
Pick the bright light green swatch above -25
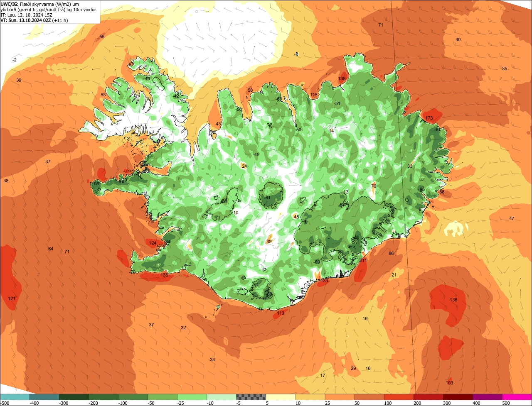click(192, 397)
